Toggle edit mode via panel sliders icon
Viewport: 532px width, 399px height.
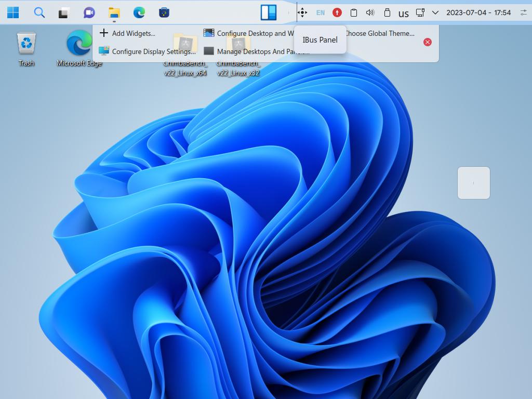[523, 12]
